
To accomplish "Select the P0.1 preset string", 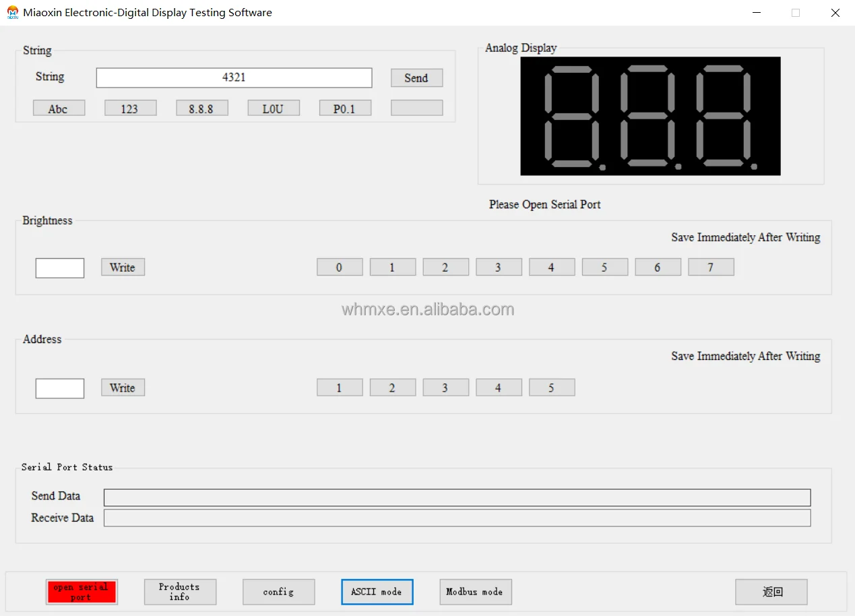I will [344, 109].
